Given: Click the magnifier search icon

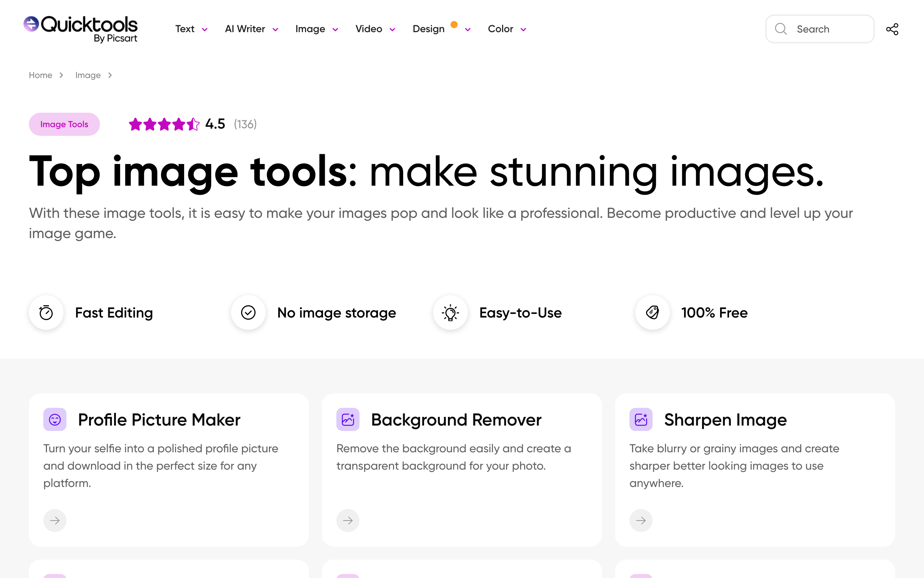Looking at the screenshot, I should (781, 29).
